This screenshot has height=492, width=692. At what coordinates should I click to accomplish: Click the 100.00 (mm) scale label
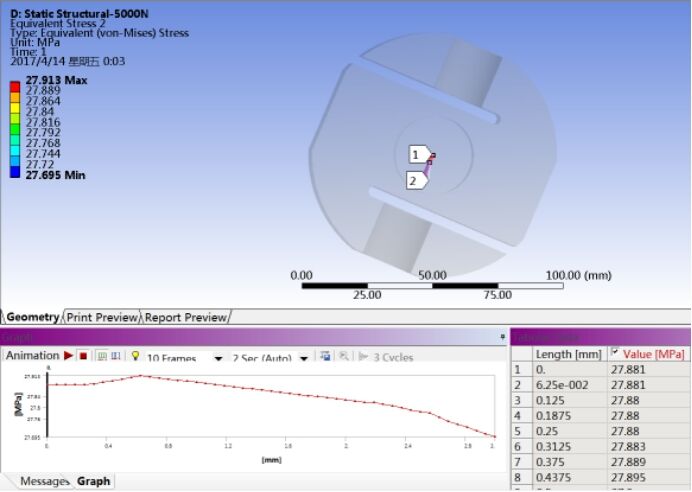579,275
